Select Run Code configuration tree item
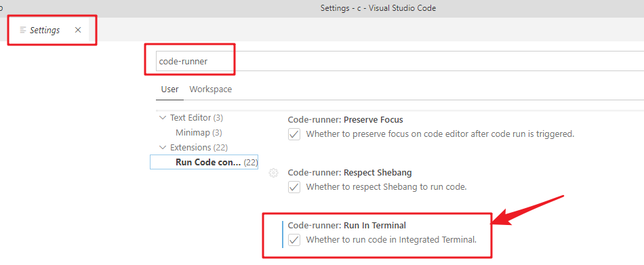Image resolution: width=644 pixels, height=265 pixels. coord(204,162)
